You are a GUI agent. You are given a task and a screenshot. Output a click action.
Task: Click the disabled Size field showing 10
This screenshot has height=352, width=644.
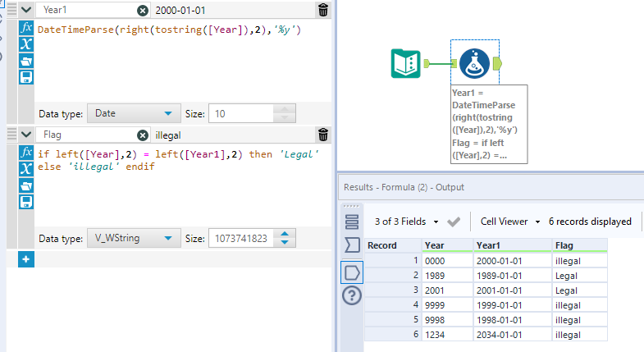(241, 113)
